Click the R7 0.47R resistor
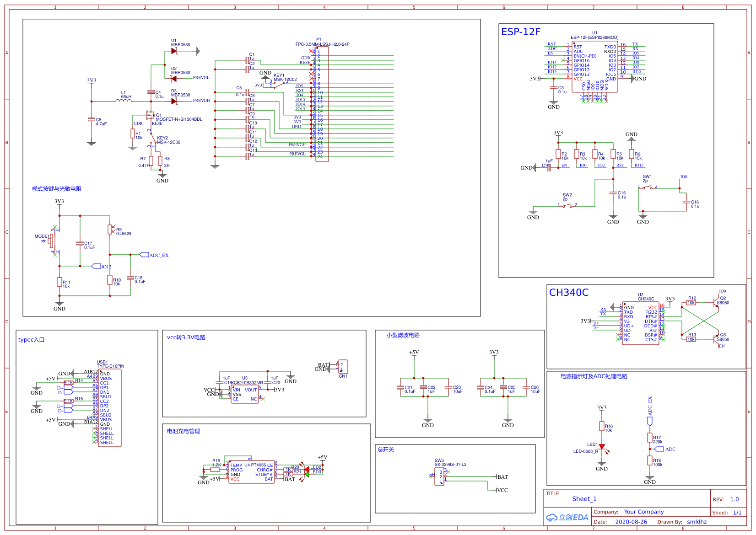Image resolution: width=756 pixels, height=535 pixels. coord(151,160)
